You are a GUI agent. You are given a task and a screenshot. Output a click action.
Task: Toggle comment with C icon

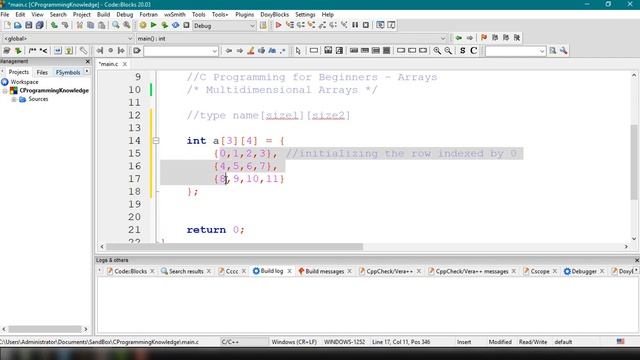click(x=473, y=51)
